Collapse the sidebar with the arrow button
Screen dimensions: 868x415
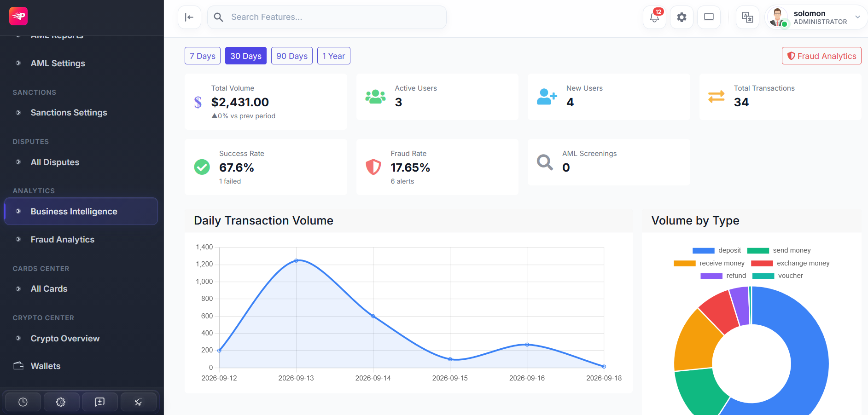click(x=189, y=17)
